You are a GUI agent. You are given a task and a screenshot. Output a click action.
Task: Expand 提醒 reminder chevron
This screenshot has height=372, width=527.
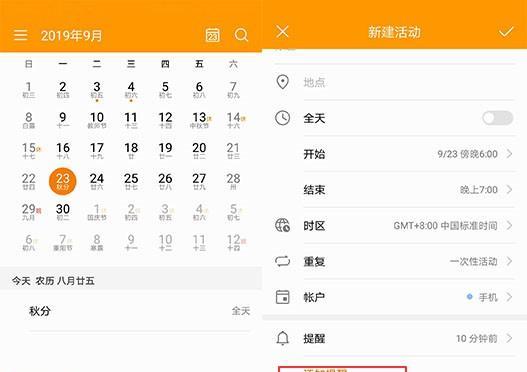click(x=509, y=338)
